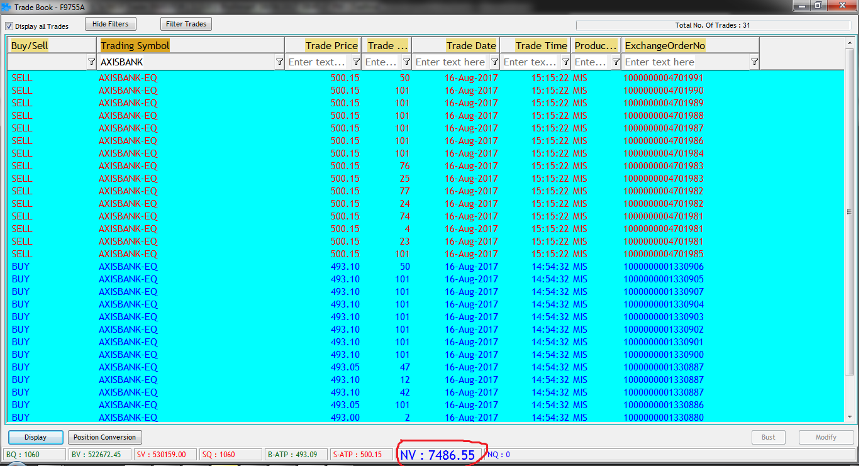Click the B-ATP : 493.09 status field
868x466 pixels.
296,455
